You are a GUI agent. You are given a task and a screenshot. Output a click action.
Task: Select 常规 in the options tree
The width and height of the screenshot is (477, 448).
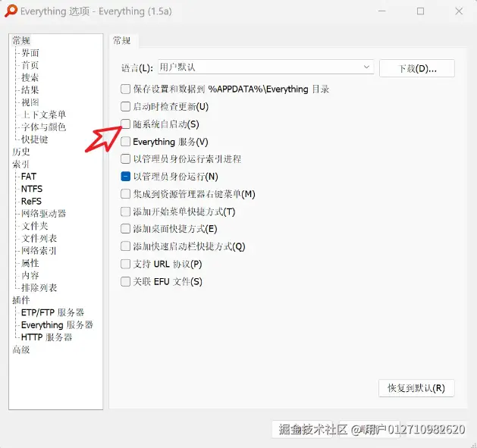(21, 40)
